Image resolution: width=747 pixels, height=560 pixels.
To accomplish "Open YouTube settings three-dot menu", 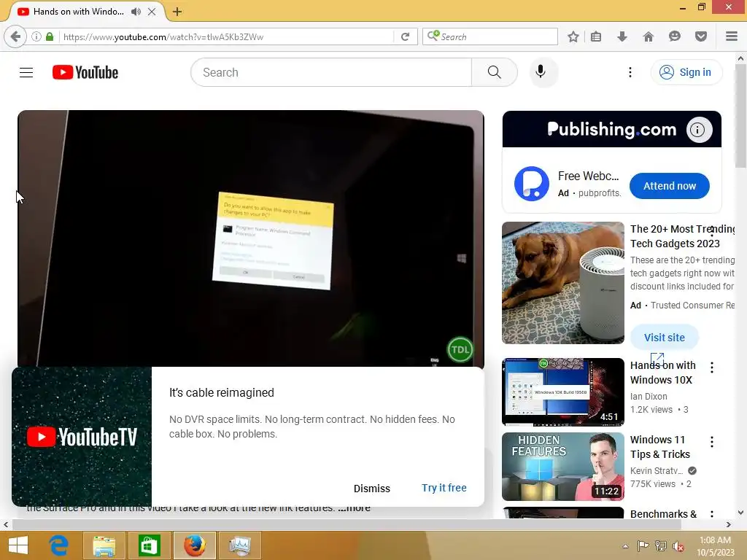I will [x=630, y=72].
